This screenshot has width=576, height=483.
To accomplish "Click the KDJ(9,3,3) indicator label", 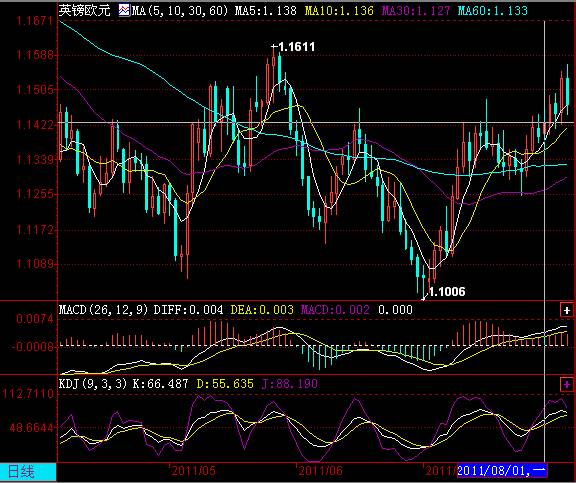I will tap(93, 384).
